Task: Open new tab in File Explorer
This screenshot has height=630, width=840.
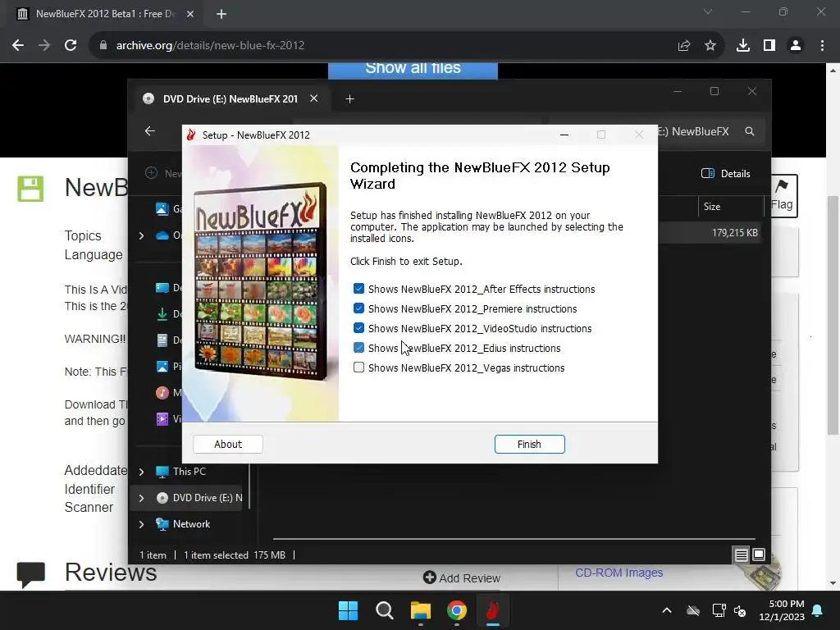Action: [349, 99]
